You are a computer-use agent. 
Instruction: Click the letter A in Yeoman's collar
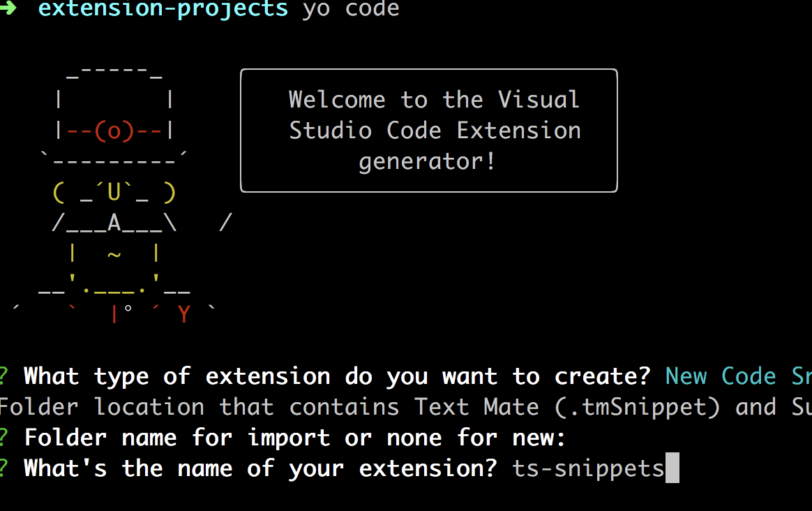point(114,223)
